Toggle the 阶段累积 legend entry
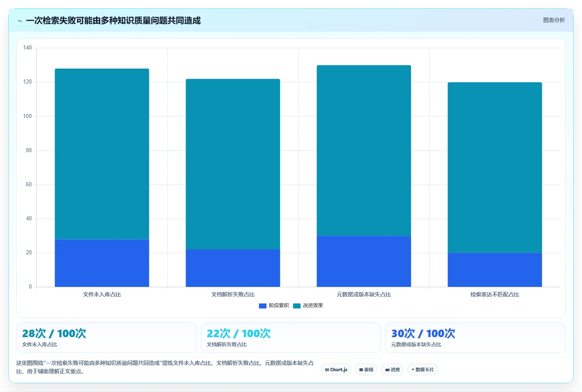 (274, 306)
